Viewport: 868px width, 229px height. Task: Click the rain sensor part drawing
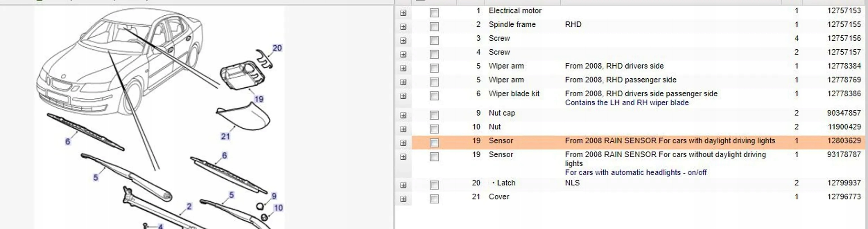click(x=241, y=75)
